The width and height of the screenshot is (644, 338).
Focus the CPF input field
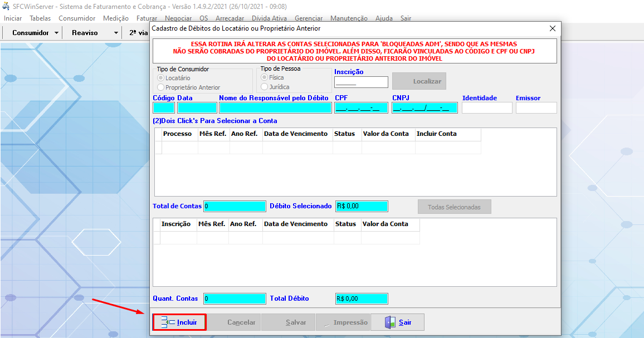click(361, 108)
